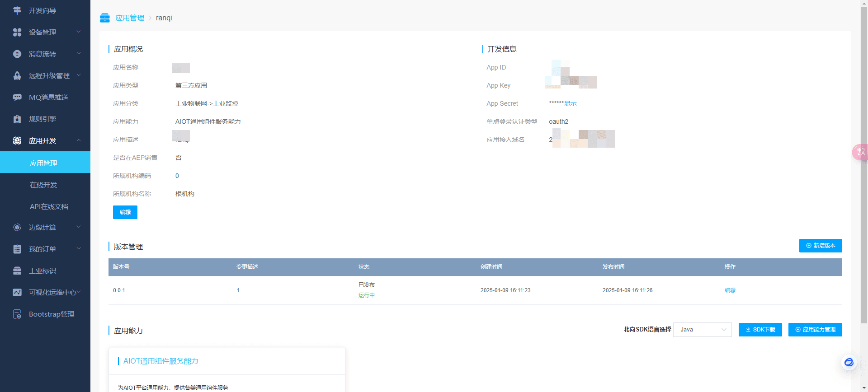Open the Java SDK language dropdown
This screenshot has height=392, width=868.
pyautogui.click(x=702, y=330)
